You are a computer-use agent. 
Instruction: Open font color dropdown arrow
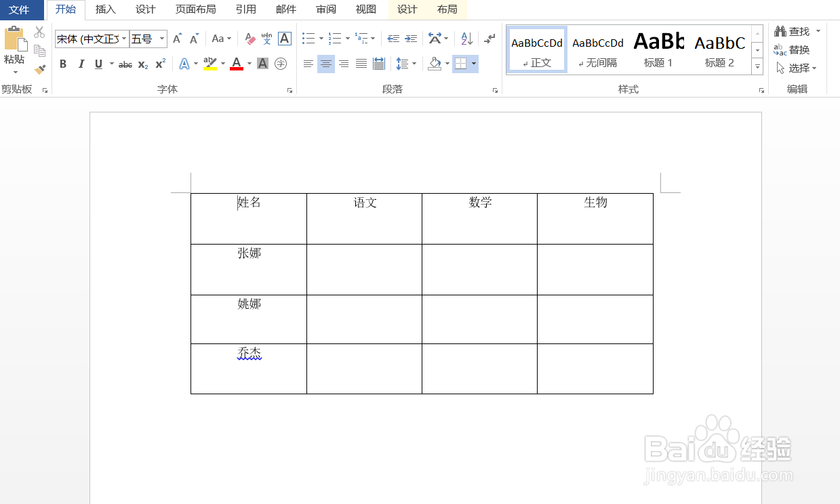tap(249, 64)
